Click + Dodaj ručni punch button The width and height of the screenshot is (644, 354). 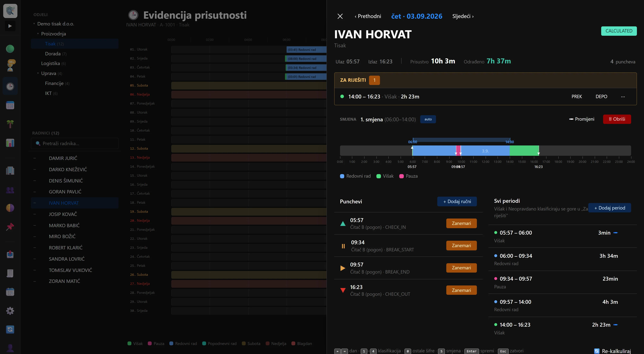coord(457,201)
